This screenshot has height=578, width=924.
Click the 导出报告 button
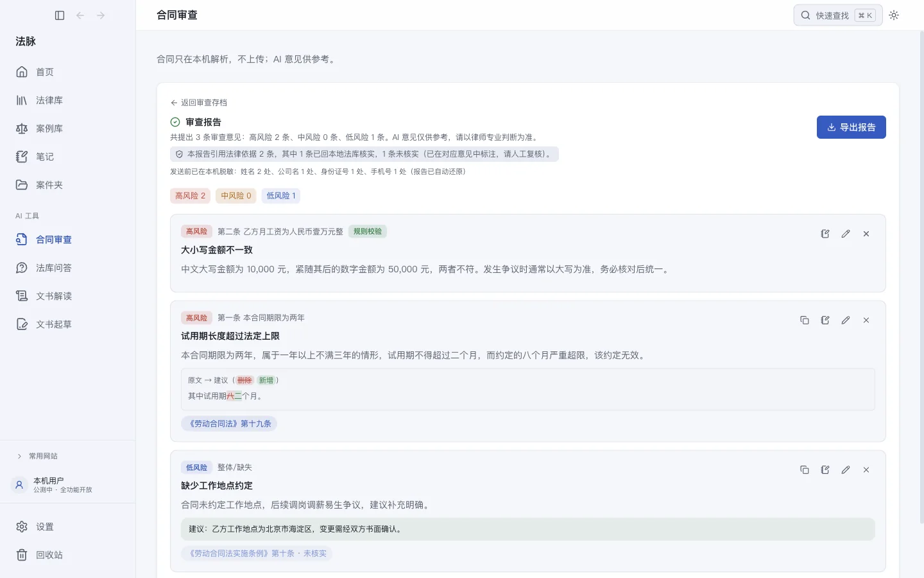(x=851, y=127)
